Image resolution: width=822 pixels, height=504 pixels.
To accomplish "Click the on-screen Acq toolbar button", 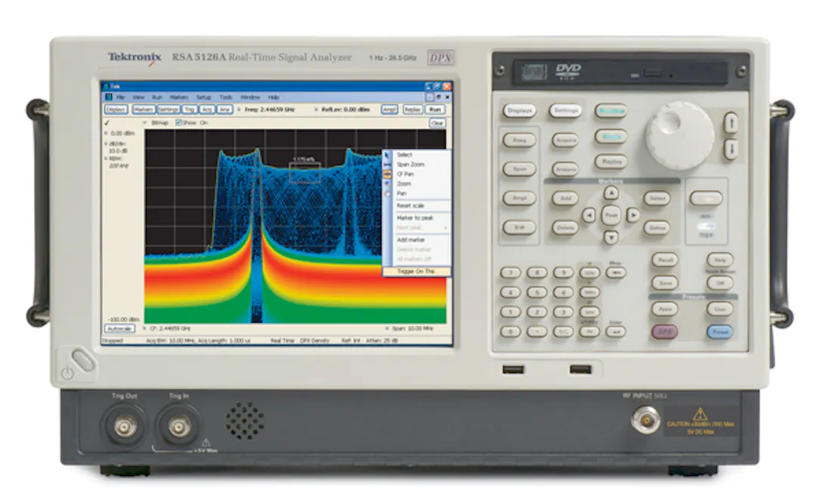I will (x=207, y=110).
